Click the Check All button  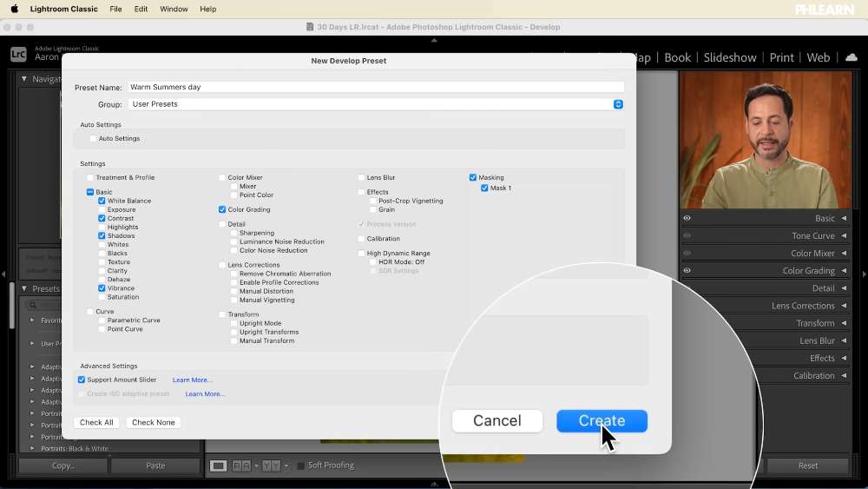pos(96,422)
